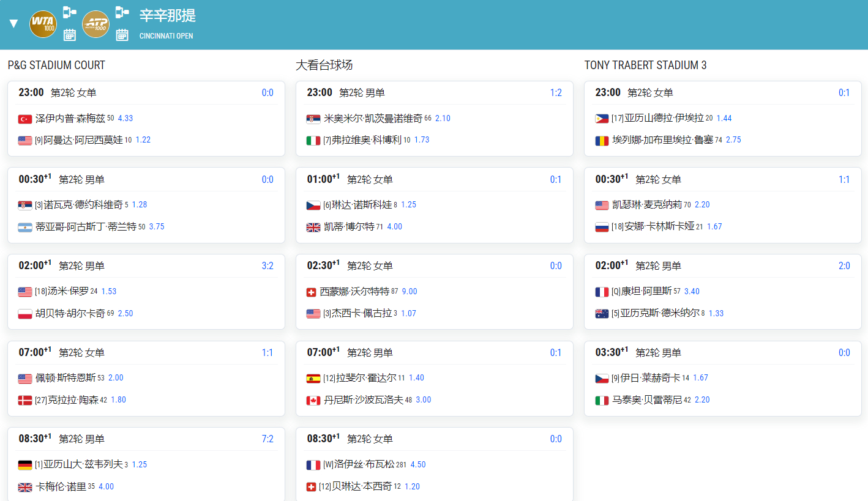The image size is (868, 501).
Task: Click the CINCINNATI OPEN subtitle
Action: [x=166, y=36]
